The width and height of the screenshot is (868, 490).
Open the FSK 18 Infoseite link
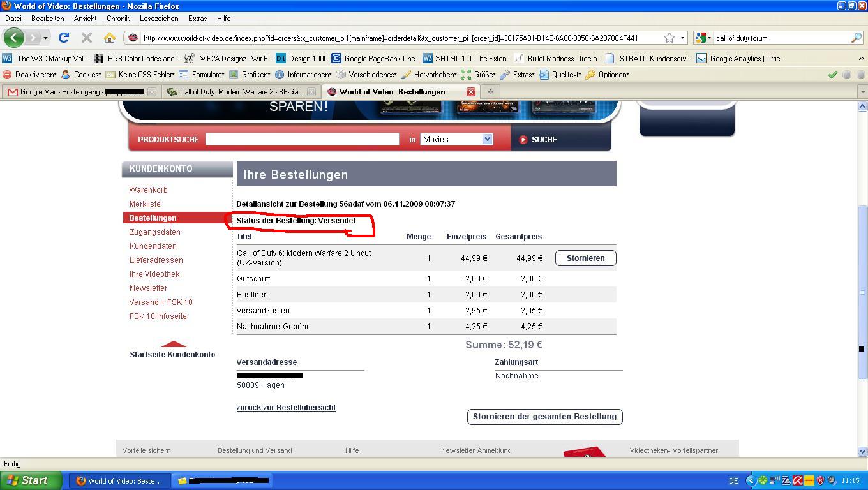point(158,316)
